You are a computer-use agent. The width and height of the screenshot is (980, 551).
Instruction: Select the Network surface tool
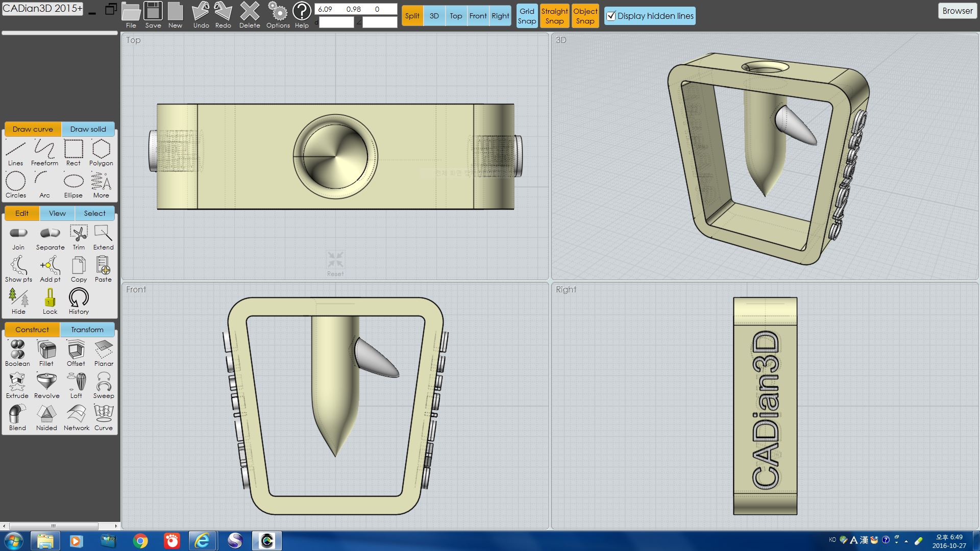point(76,417)
